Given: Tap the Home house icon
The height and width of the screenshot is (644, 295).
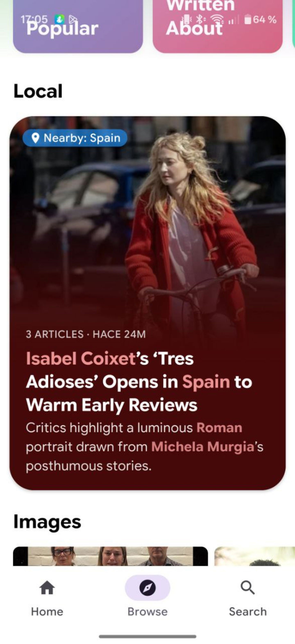Looking at the screenshot, I should click(x=47, y=587).
